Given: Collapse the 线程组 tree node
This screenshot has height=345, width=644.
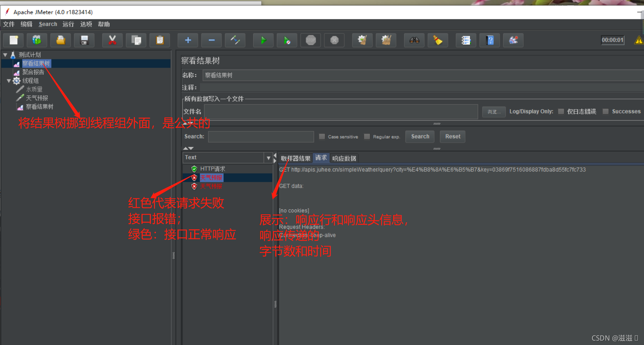Looking at the screenshot, I should [x=9, y=81].
